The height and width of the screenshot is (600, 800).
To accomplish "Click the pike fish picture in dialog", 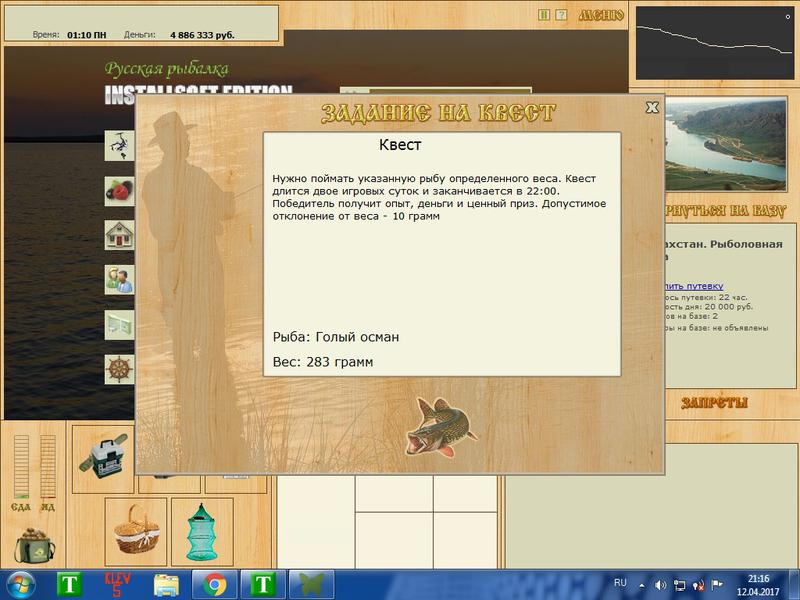I will coord(441,427).
